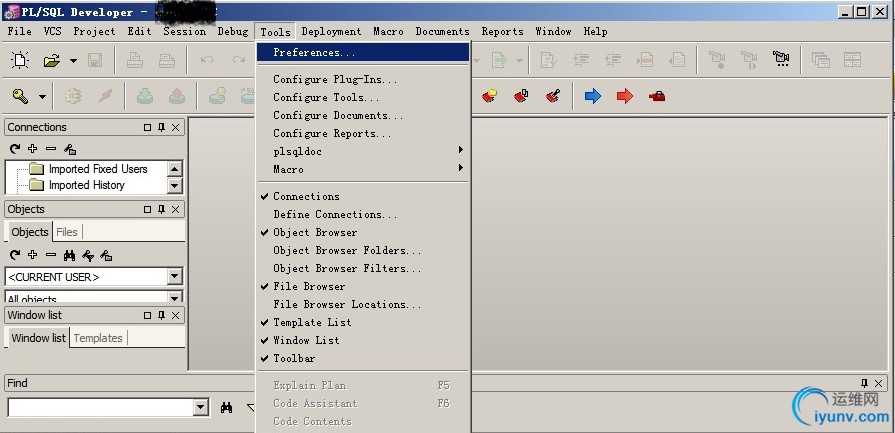Click the plus icon in Objects panel
This screenshot has height=433, width=895.
pos(33,255)
